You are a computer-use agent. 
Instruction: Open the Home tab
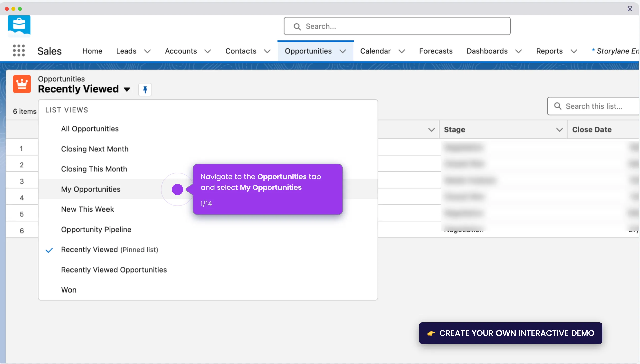92,51
